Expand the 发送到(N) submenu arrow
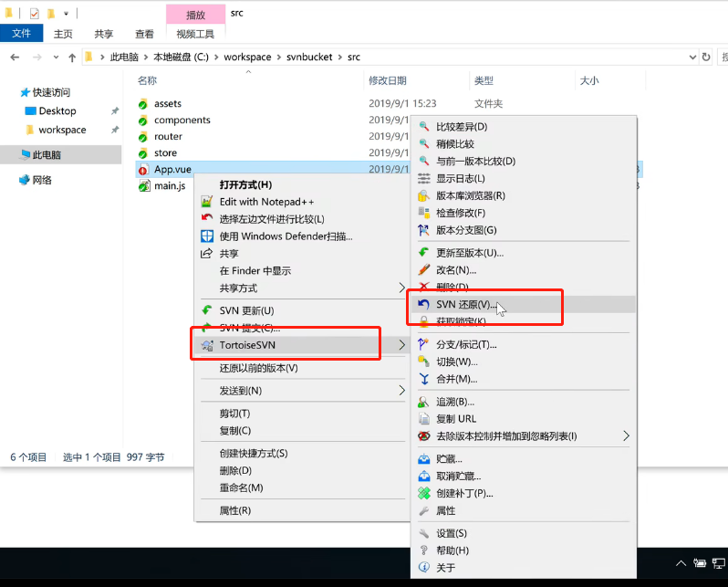 coord(401,391)
